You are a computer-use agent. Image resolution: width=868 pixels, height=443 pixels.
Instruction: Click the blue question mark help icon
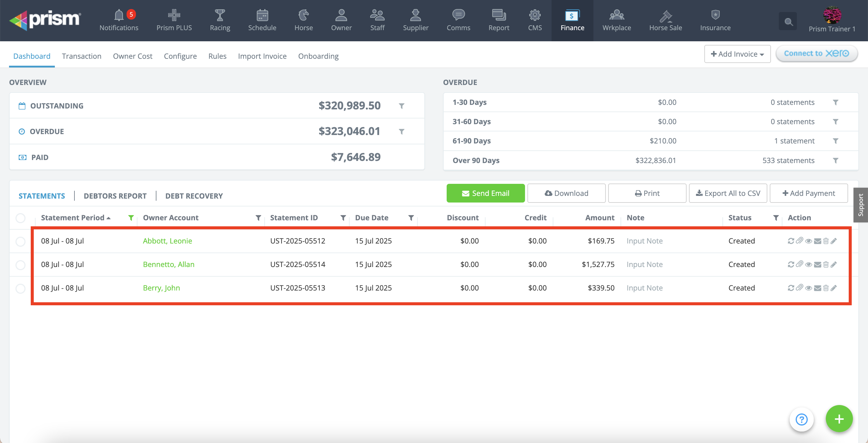tap(801, 419)
